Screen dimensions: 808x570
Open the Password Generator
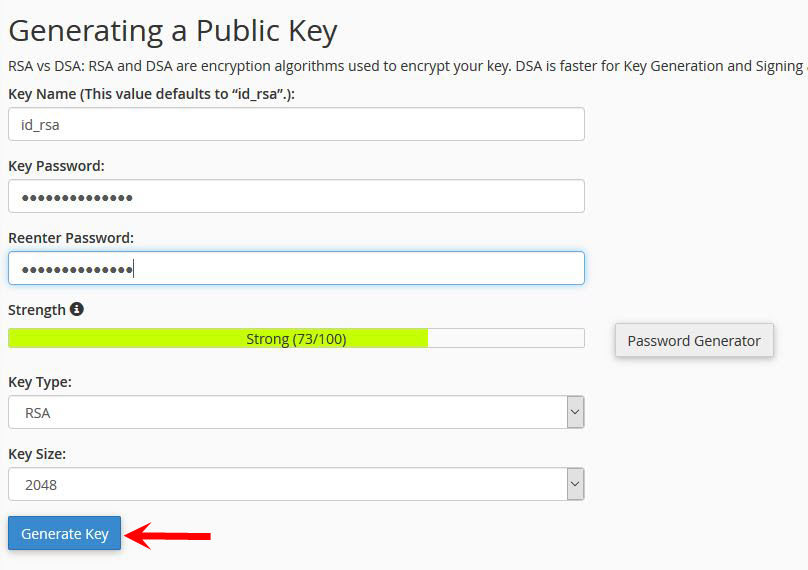[x=694, y=340]
